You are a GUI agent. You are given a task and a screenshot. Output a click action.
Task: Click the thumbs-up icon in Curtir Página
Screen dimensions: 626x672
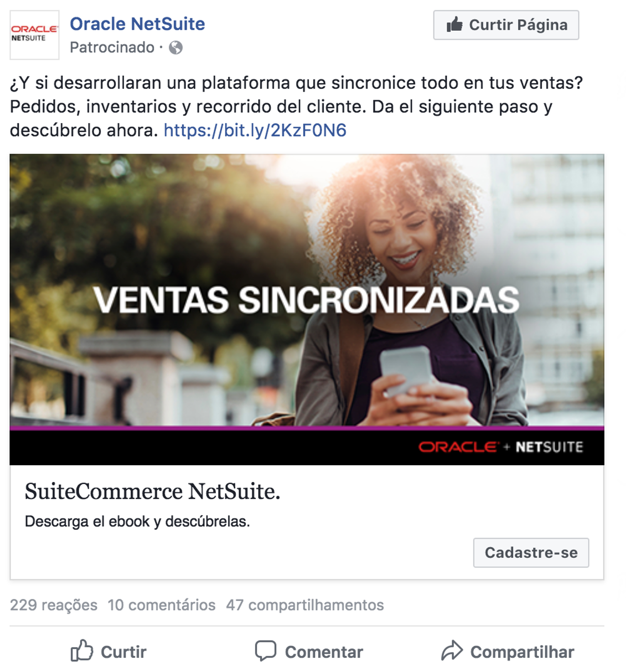pos(455,25)
